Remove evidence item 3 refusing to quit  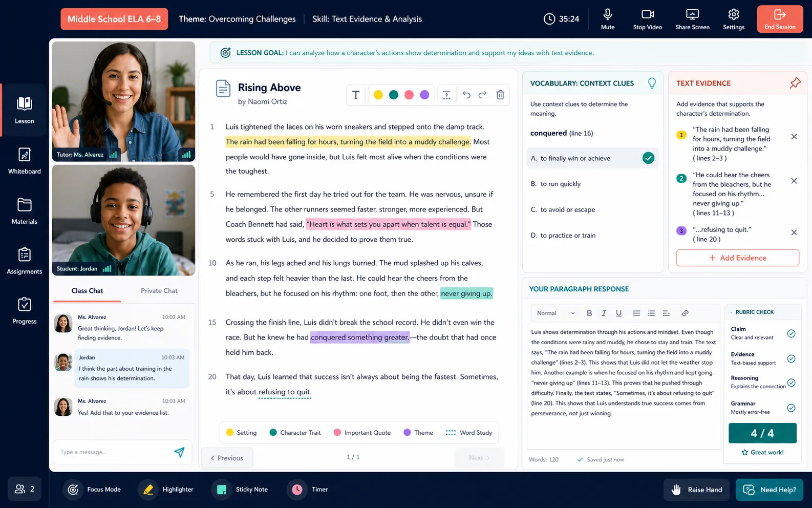tap(794, 232)
